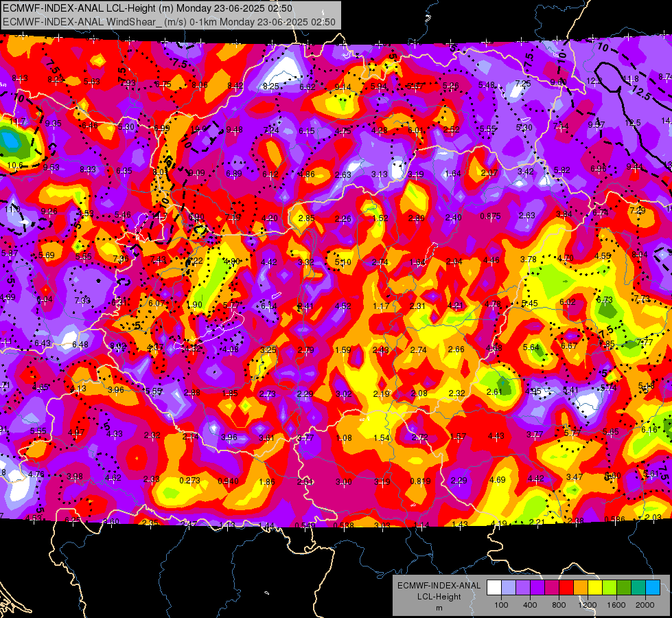This screenshot has height=618, width=672.
Task: Click the dark green legend swatch
Action: (624, 588)
